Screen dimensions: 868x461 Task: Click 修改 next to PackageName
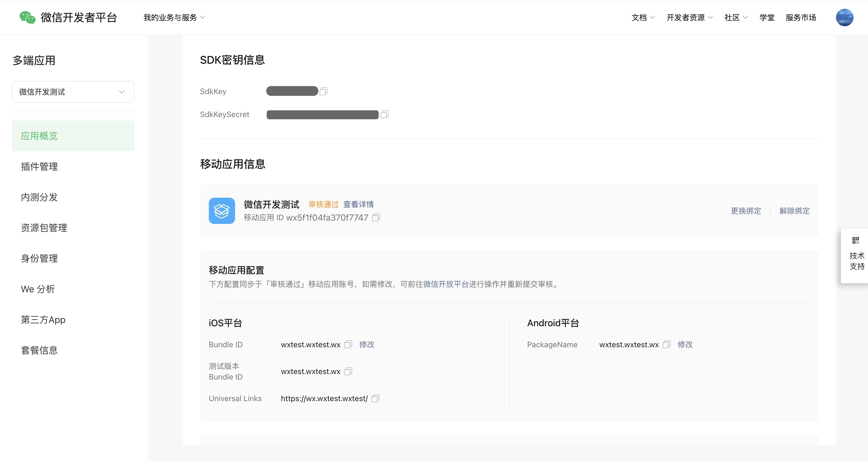[685, 344]
